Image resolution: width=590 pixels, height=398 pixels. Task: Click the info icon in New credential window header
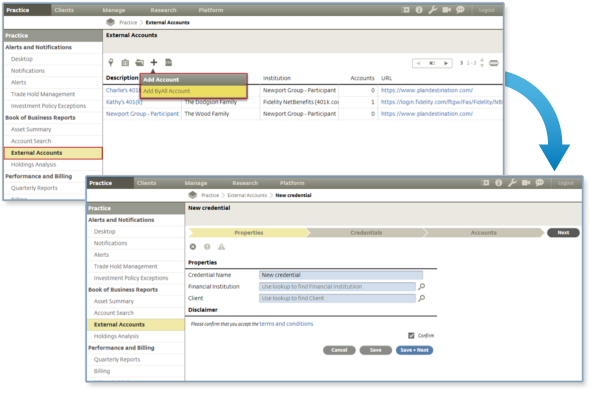click(x=499, y=183)
